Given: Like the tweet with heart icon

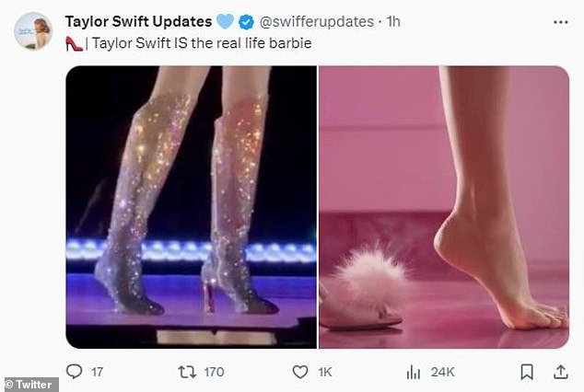Looking at the screenshot, I should point(300,372).
